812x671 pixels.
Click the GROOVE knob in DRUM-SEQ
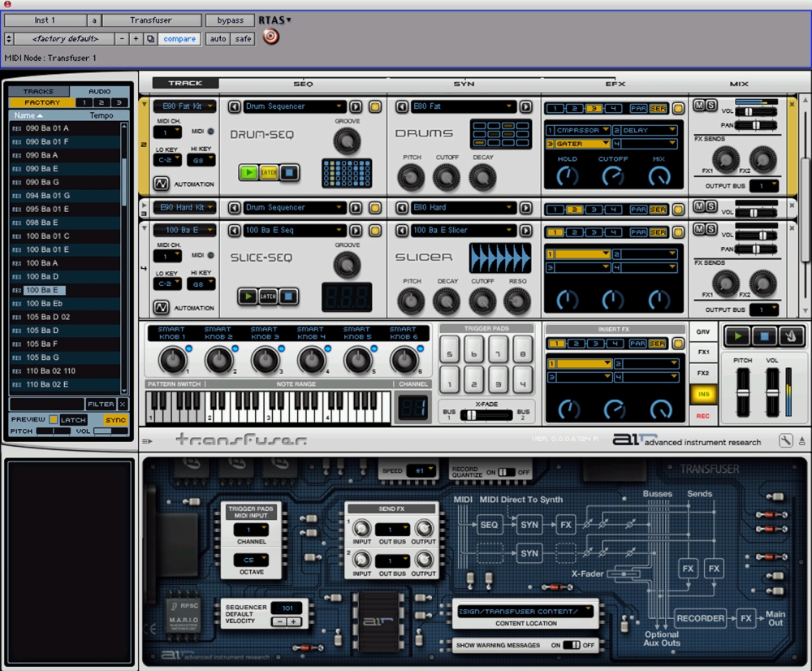point(347,141)
